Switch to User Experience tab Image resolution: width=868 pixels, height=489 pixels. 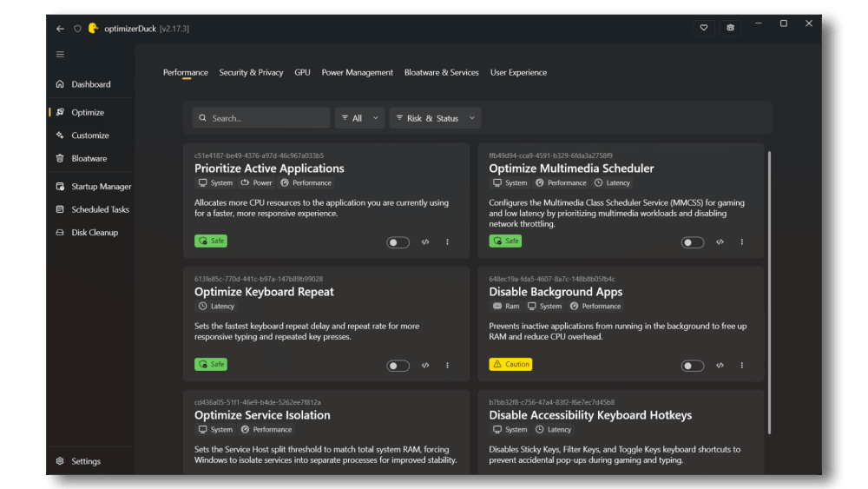coord(518,73)
